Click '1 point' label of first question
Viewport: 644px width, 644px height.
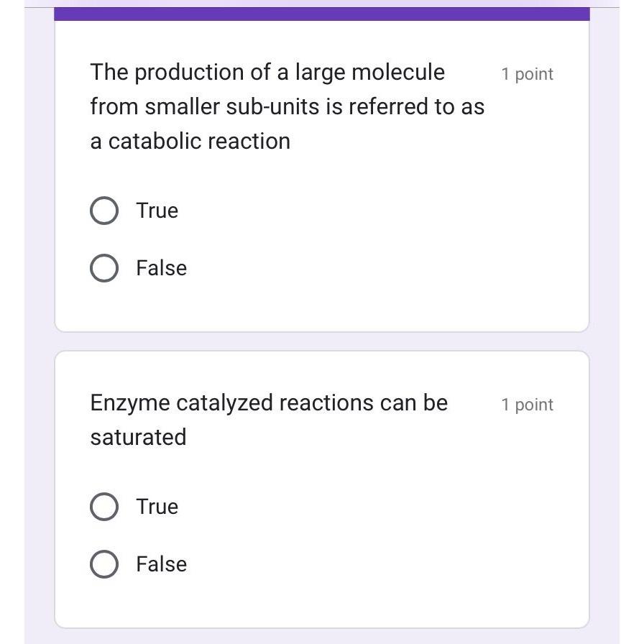click(x=527, y=74)
